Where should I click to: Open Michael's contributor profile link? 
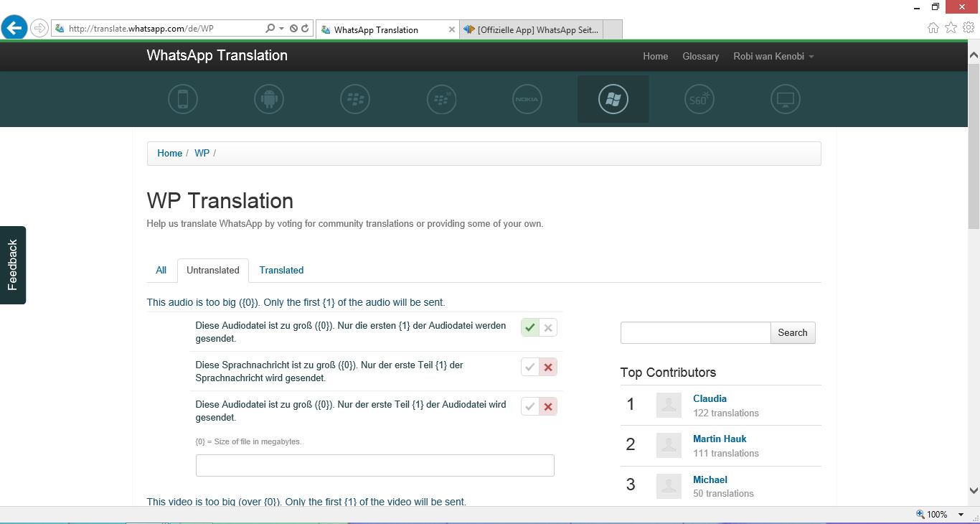pyautogui.click(x=710, y=479)
